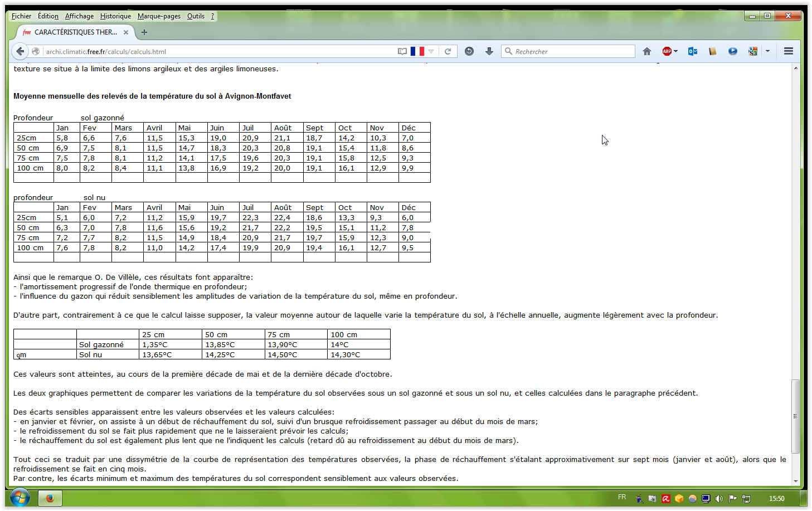Expand the toolbar overflow arrow before the menu
The width and height of the screenshot is (812, 511).
[x=767, y=51]
